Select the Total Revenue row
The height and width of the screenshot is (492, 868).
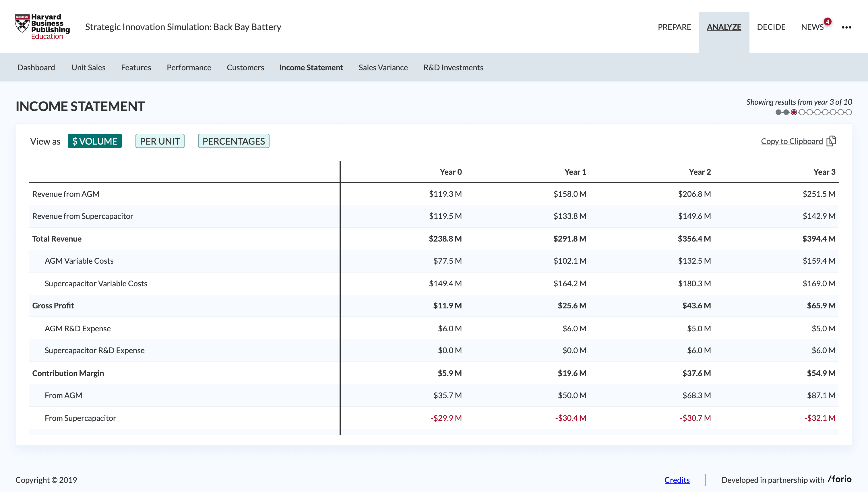click(x=57, y=238)
